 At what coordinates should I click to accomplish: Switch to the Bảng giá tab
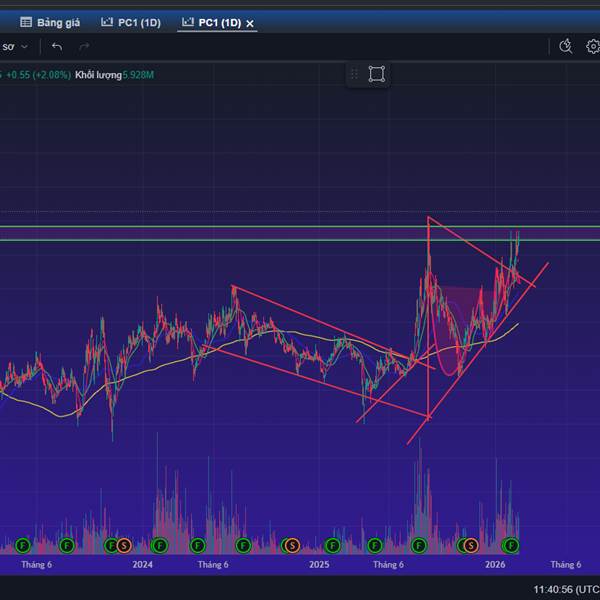[x=50, y=23]
